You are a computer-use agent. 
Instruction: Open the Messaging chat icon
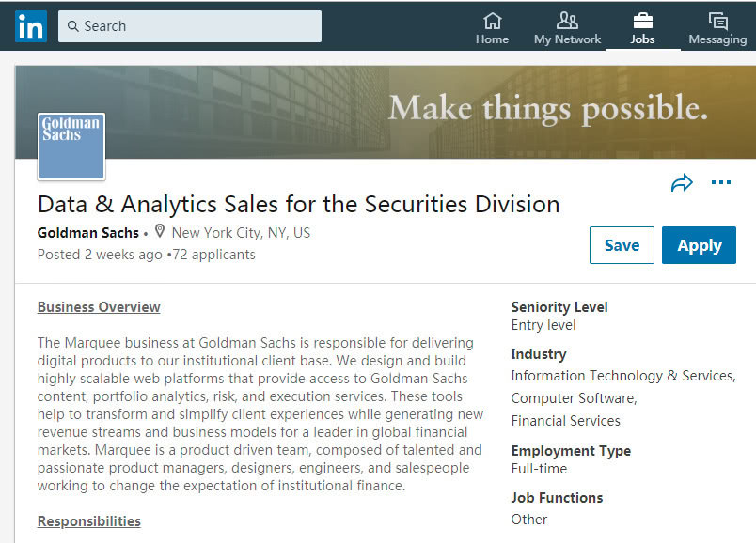point(717,21)
